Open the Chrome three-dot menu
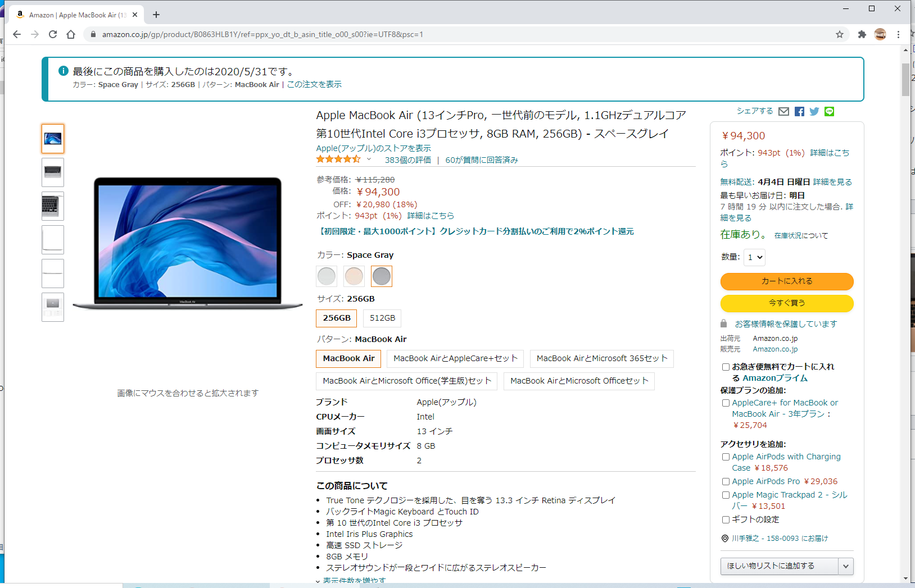 pos(899,34)
